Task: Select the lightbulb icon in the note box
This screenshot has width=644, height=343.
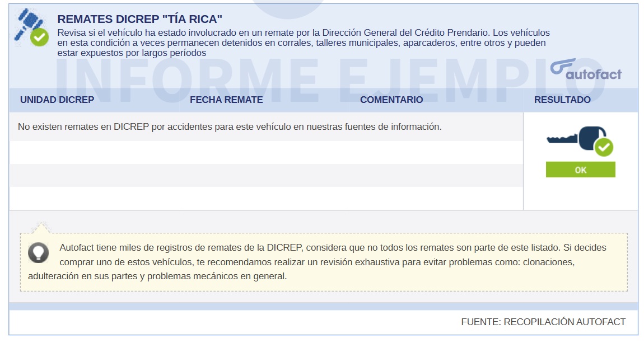Action: click(38, 253)
